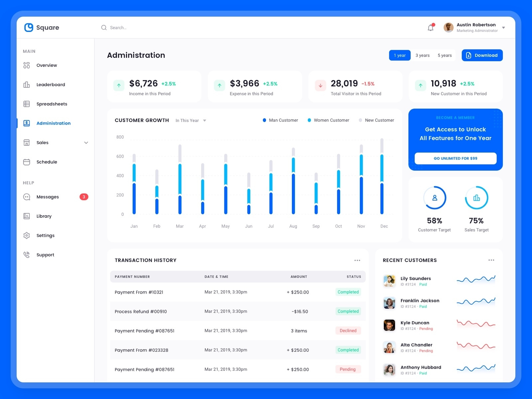Toggle the New Customer legend item
The image size is (532, 399).
point(376,120)
